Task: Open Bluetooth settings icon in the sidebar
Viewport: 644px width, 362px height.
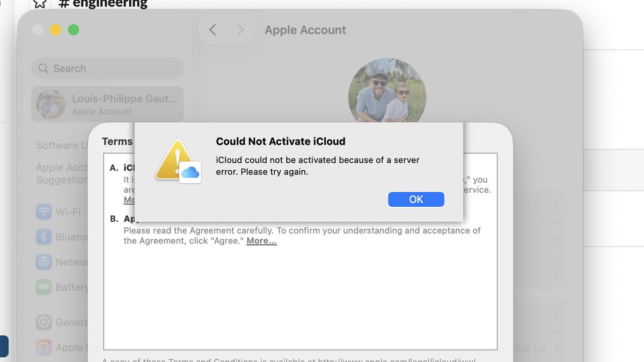Action: pyautogui.click(x=44, y=237)
